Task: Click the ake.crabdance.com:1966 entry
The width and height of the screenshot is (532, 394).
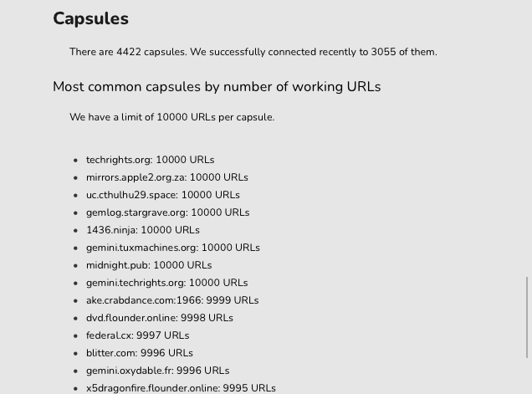Action: tap(172, 300)
